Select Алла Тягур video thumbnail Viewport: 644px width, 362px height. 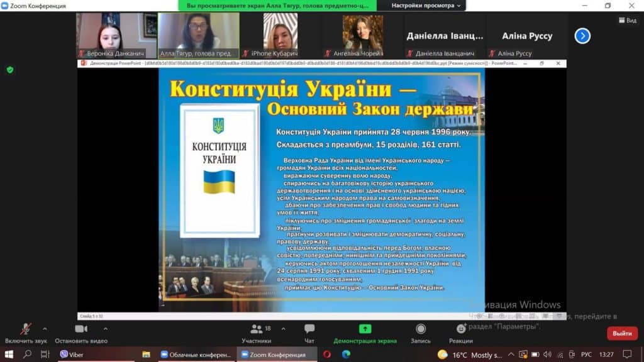pyautogui.click(x=198, y=36)
